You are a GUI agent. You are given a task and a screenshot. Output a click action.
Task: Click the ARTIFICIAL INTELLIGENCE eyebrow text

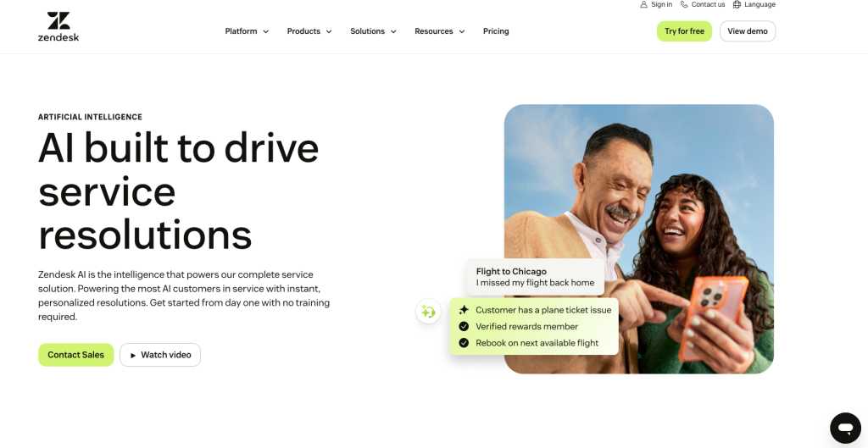click(90, 117)
